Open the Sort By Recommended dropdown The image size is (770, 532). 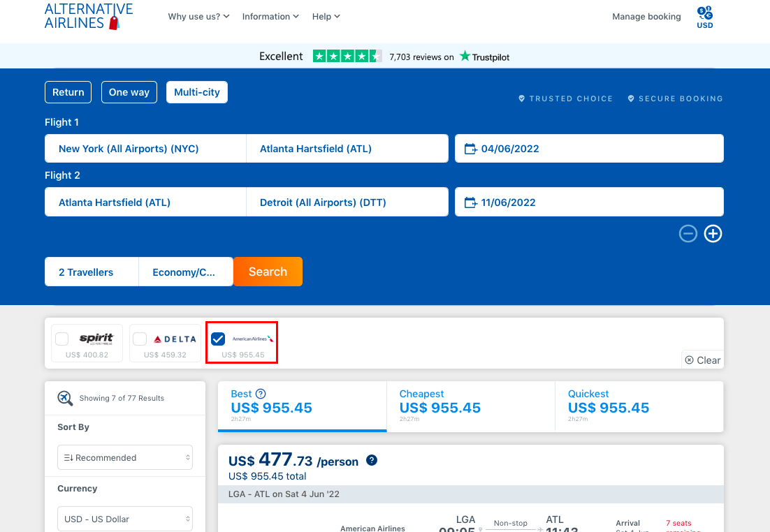pyautogui.click(x=125, y=457)
